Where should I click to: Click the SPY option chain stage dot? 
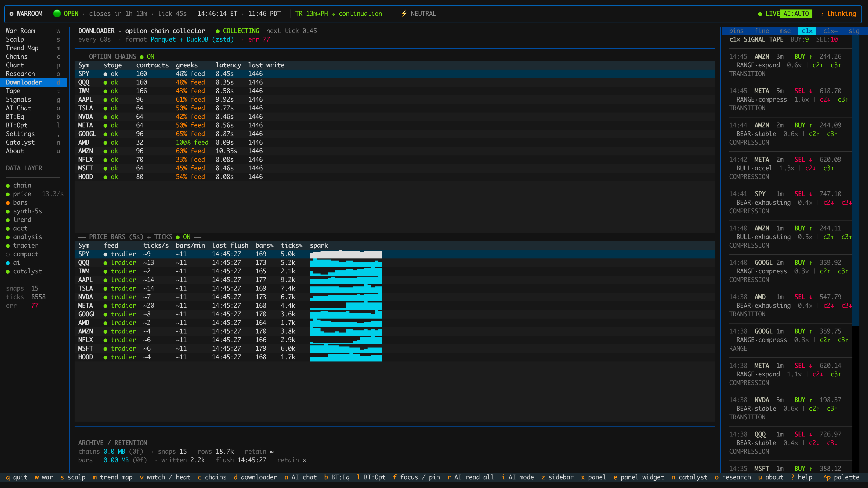106,74
